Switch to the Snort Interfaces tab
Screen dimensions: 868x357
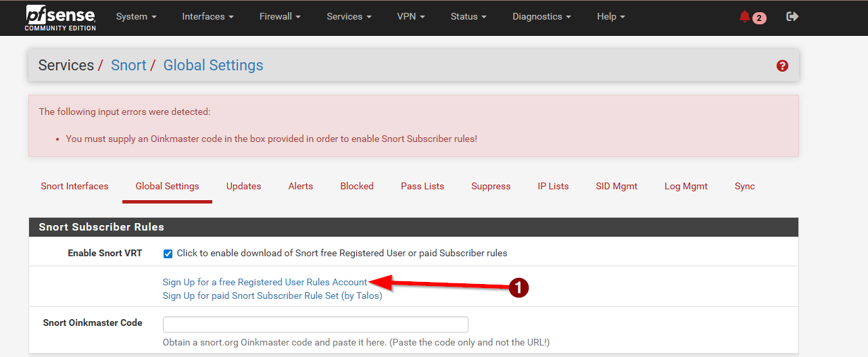click(74, 187)
